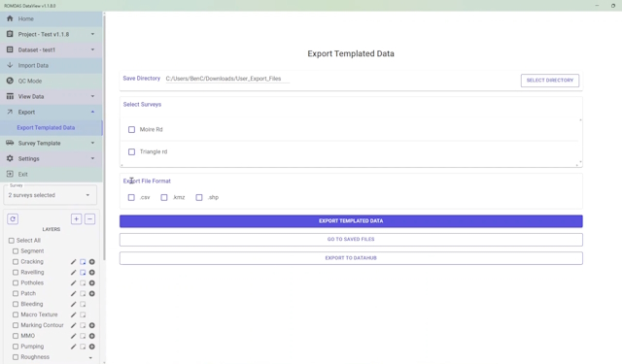The height and width of the screenshot is (364, 622).
Task: Check the Macro Texture layer checkbox
Action: point(16,314)
